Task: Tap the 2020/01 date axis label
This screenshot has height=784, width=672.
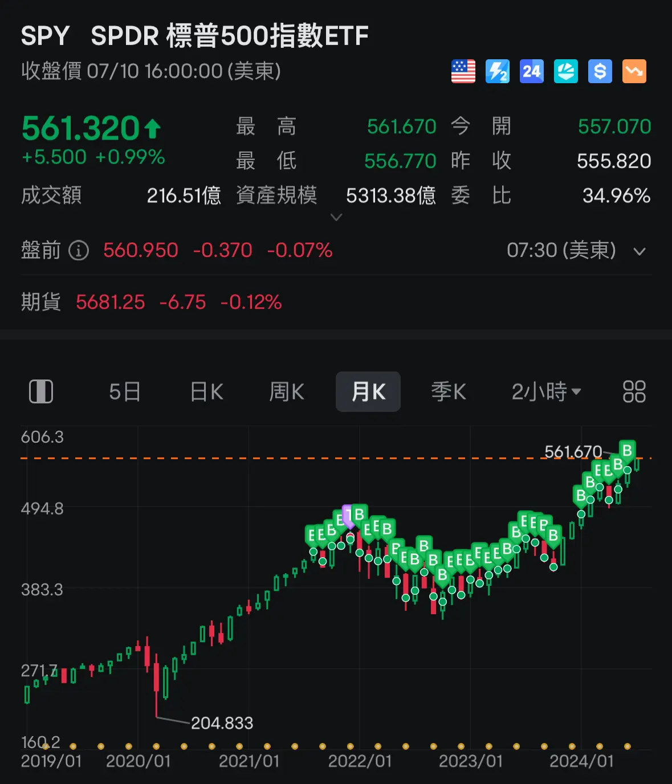Action: [x=139, y=761]
